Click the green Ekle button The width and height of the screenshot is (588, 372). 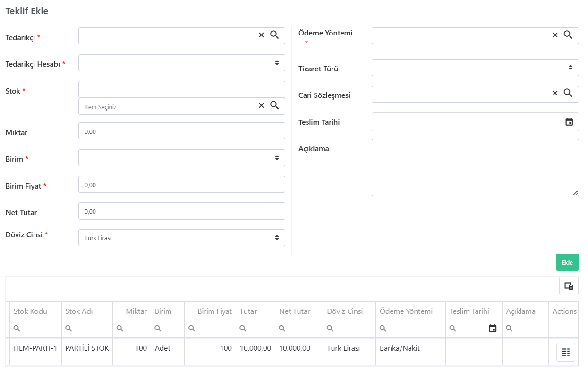[567, 262]
